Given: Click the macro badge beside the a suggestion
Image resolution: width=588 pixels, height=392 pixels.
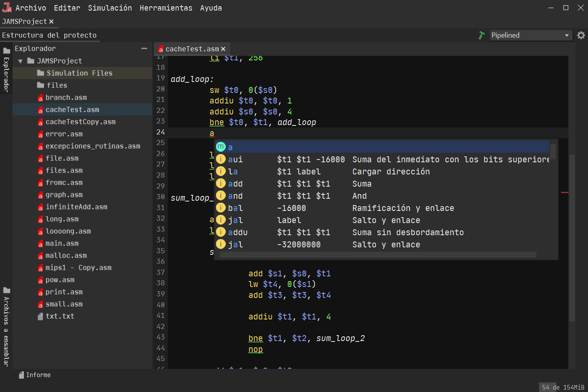Looking at the screenshot, I should [x=221, y=147].
